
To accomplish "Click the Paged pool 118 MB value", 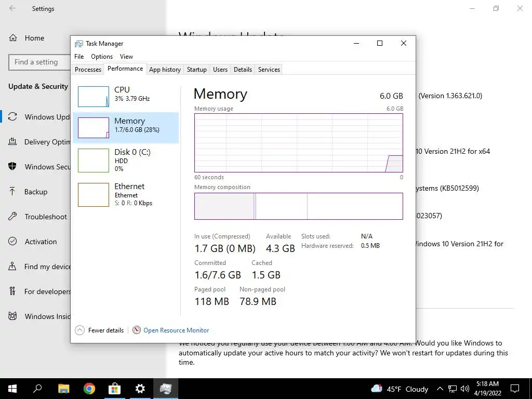I will pyautogui.click(x=212, y=301).
